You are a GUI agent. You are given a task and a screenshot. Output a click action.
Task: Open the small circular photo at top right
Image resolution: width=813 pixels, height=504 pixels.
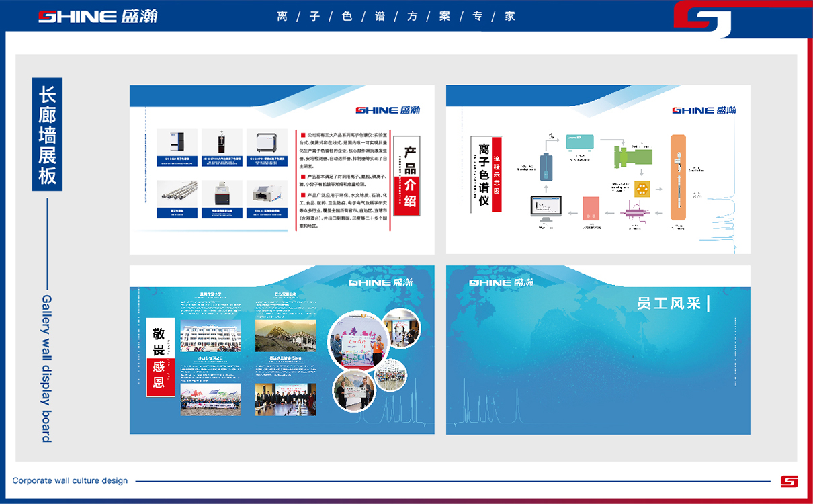click(401, 329)
